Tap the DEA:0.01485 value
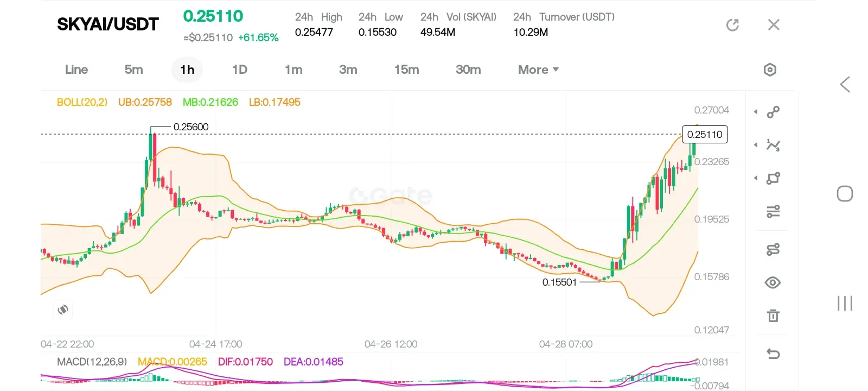 (314, 362)
